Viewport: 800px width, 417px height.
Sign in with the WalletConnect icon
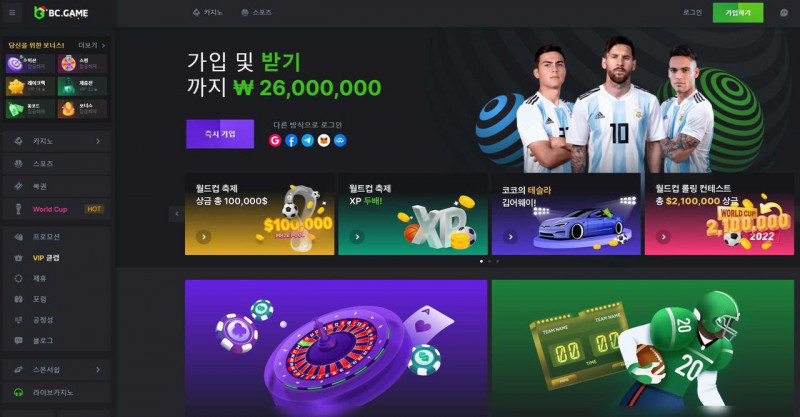point(340,140)
